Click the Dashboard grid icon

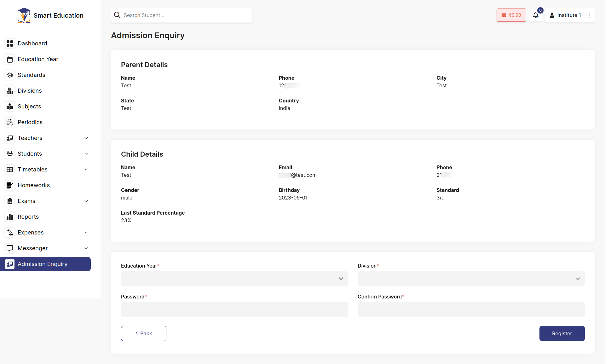tap(10, 43)
